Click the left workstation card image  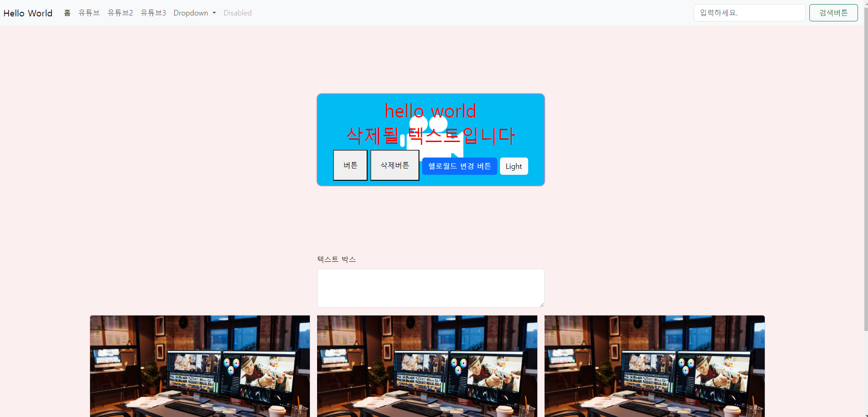click(x=200, y=366)
